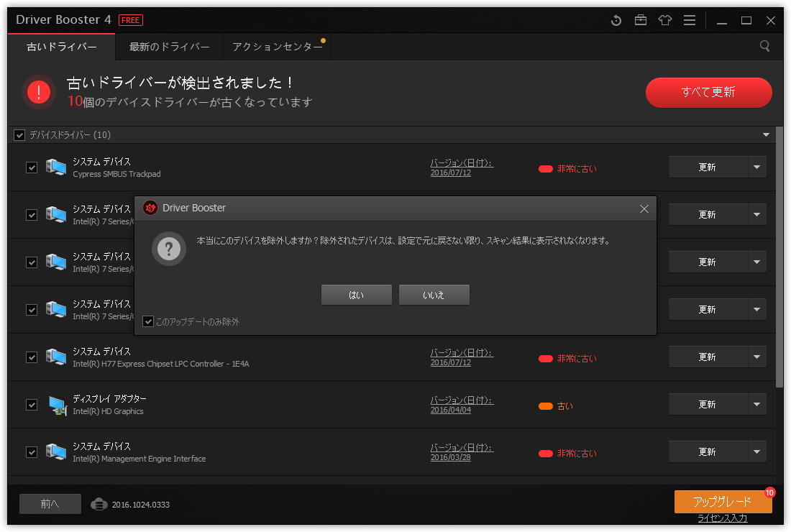Click the search magnifier icon
The width and height of the screenshot is (791, 532).
click(764, 45)
